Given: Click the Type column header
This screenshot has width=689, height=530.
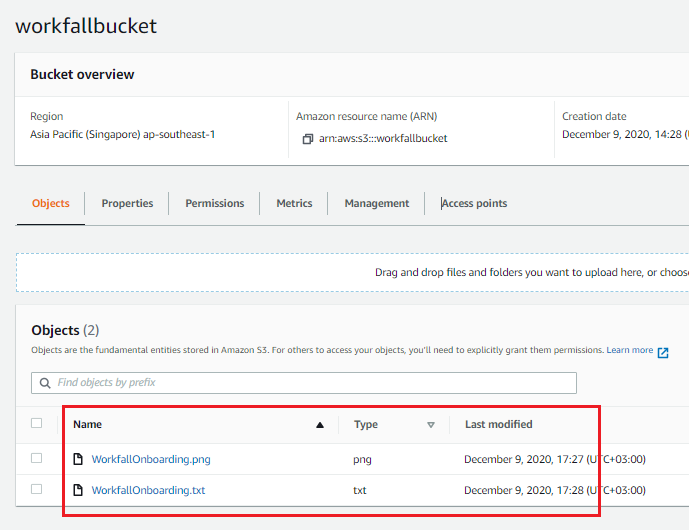Looking at the screenshot, I should pos(366,424).
